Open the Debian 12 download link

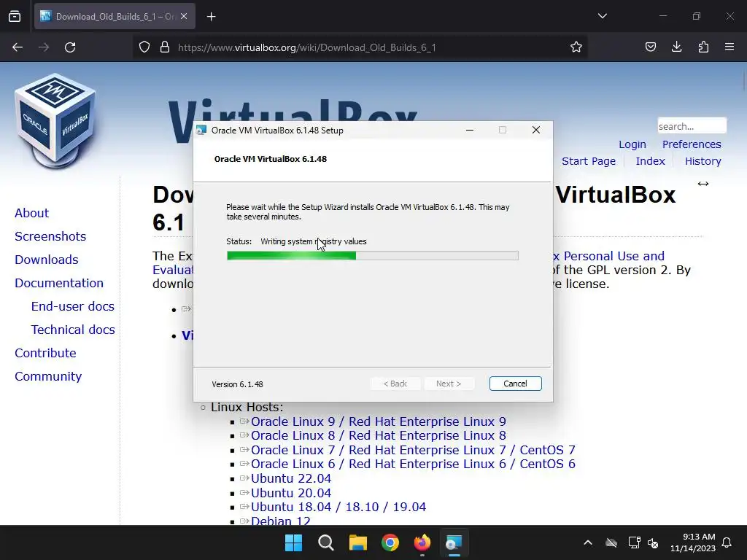[x=281, y=521]
